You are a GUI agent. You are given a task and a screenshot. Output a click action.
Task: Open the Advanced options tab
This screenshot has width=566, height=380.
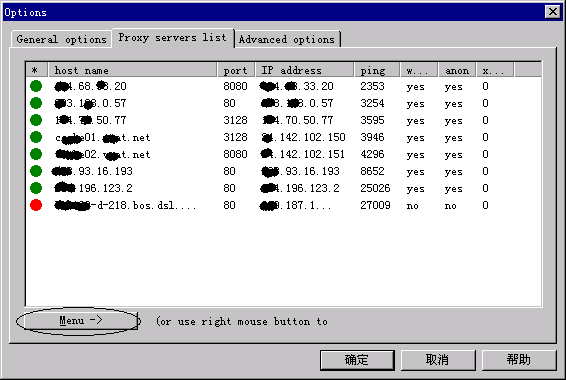point(287,39)
